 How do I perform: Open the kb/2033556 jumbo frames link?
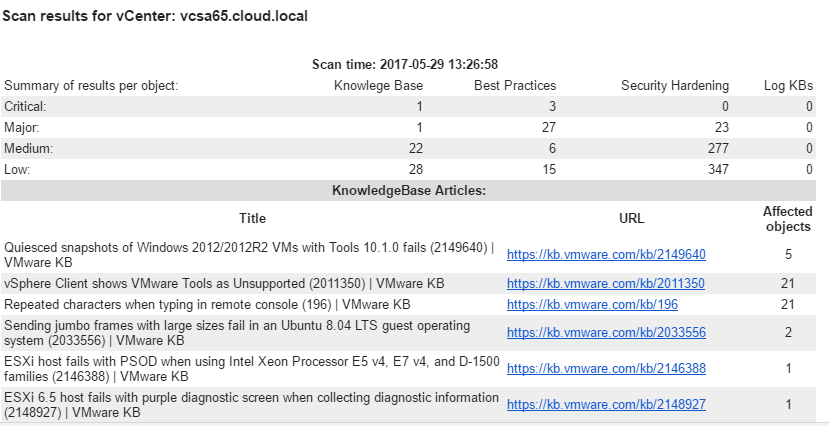[606, 332]
